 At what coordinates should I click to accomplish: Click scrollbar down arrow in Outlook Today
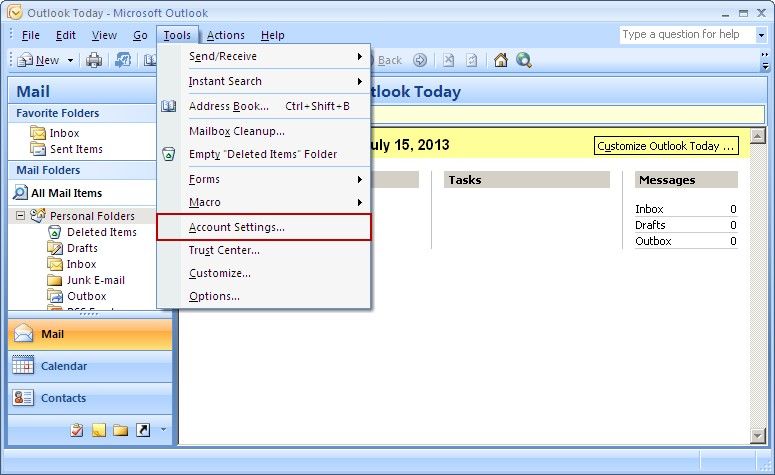tap(758, 435)
